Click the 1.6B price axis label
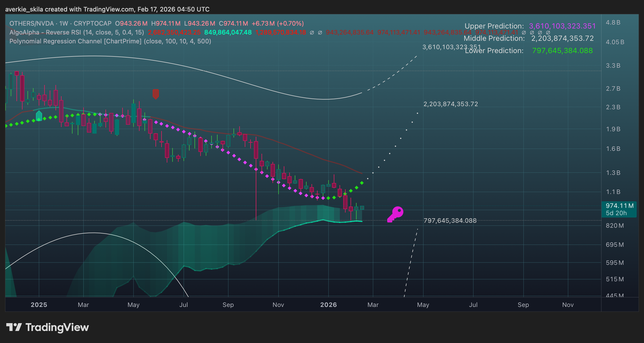 click(x=613, y=149)
